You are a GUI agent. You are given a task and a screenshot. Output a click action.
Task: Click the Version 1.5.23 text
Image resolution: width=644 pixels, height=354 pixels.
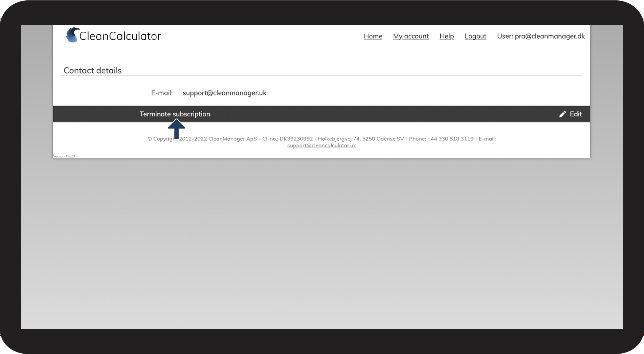[64, 156]
